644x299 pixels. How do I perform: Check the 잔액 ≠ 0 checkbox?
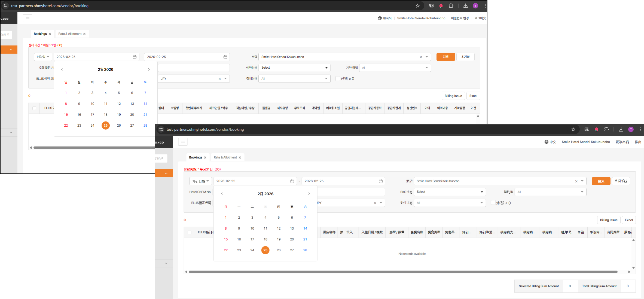(338, 78)
